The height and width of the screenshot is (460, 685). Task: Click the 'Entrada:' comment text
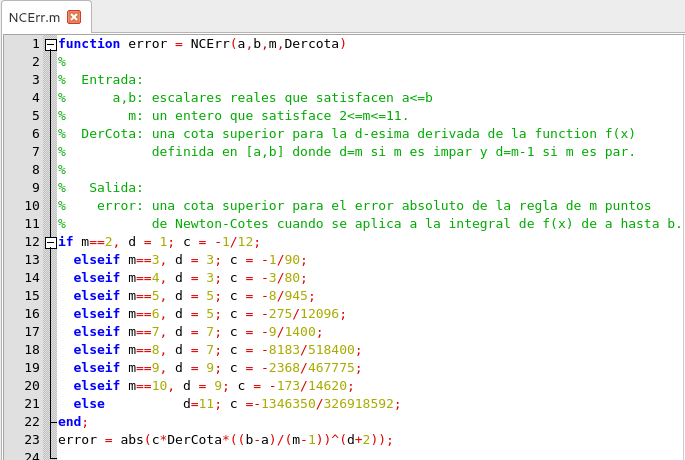[112, 80]
